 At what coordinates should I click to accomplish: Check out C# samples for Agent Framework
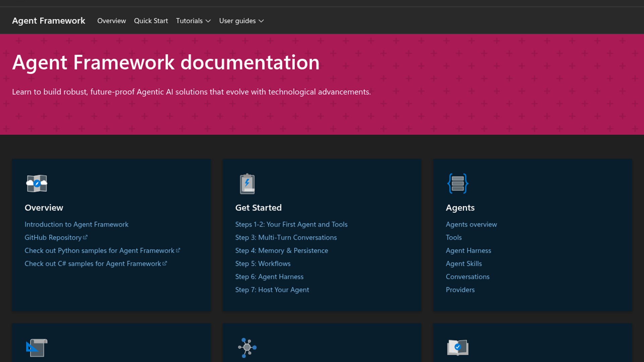coord(93,263)
